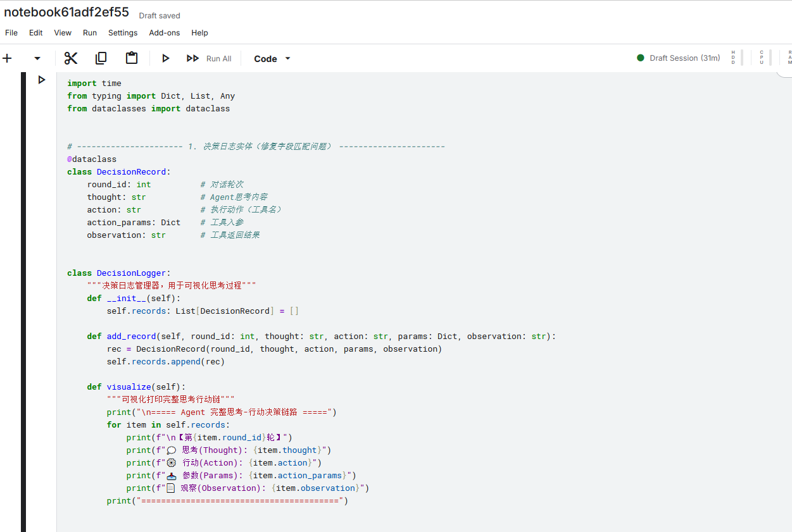The image size is (792, 532).
Task: Copy the selected cell
Action: [x=101, y=58]
